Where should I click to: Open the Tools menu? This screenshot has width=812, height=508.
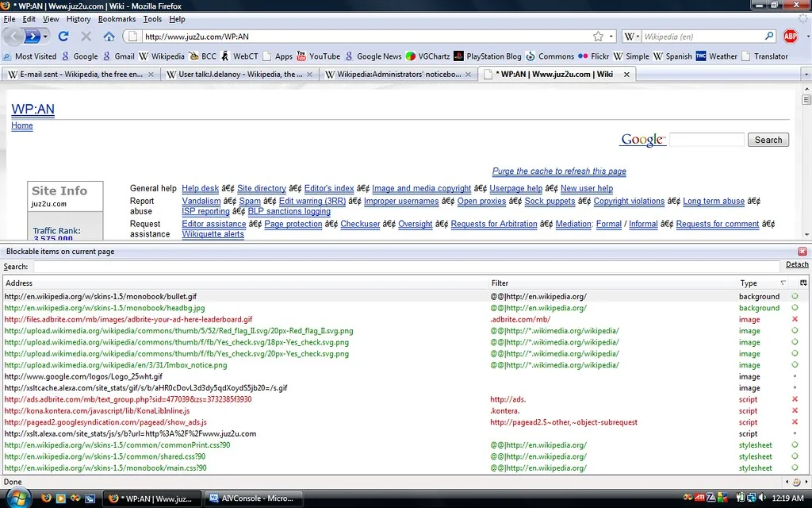152,19
